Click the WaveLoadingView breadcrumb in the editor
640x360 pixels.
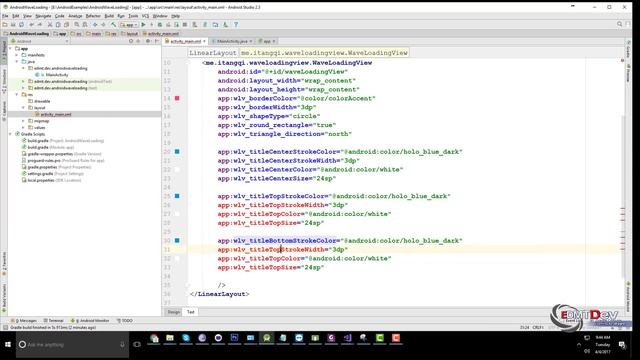(x=324, y=53)
